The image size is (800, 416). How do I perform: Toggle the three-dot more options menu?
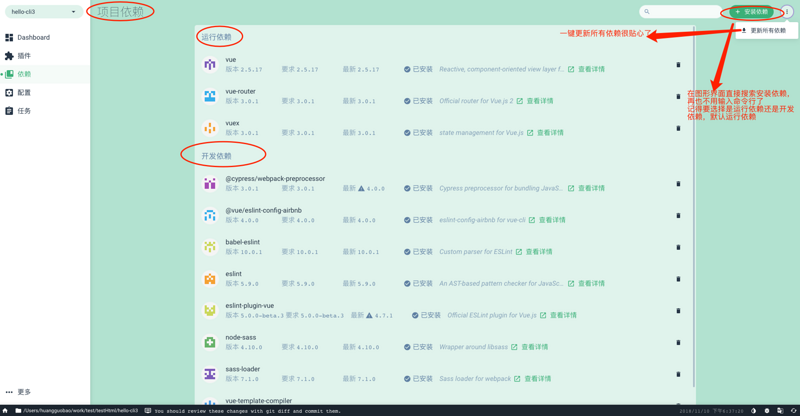click(787, 11)
